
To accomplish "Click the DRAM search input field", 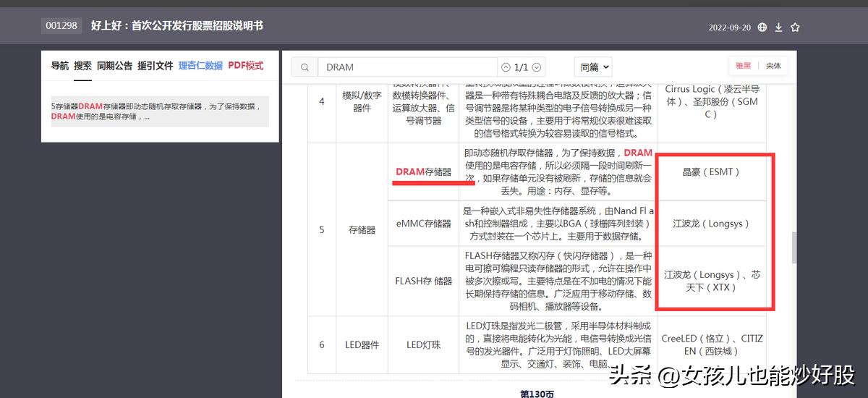I will coord(407,67).
